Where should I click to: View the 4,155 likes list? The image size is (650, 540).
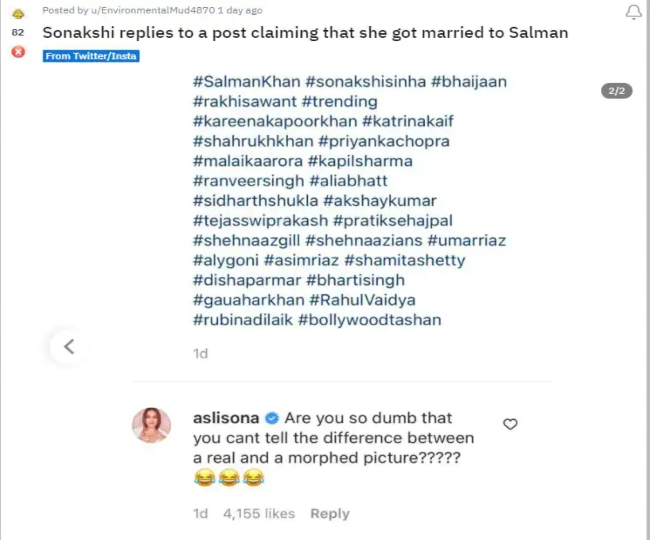pos(257,513)
